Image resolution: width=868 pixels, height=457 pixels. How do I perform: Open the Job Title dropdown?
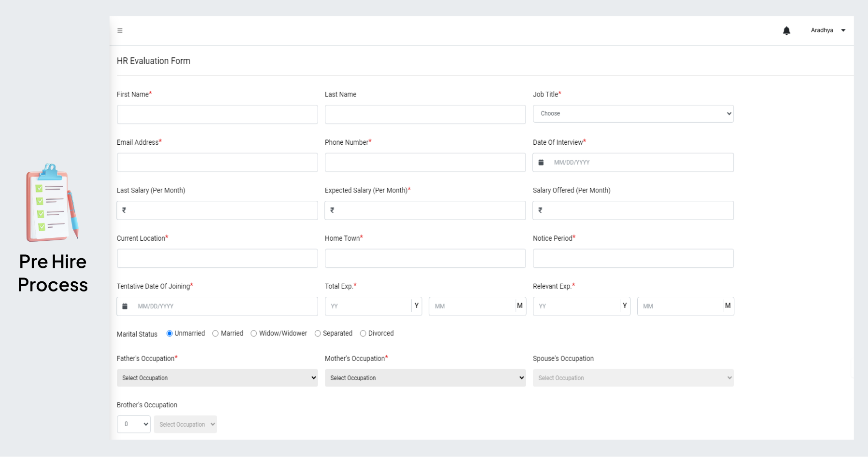[633, 114]
